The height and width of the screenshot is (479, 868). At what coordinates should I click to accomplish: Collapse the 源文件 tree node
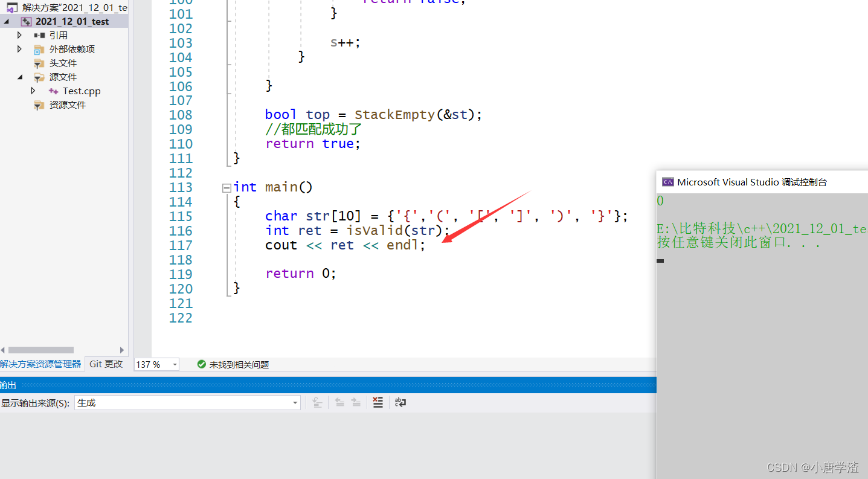click(19, 77)
